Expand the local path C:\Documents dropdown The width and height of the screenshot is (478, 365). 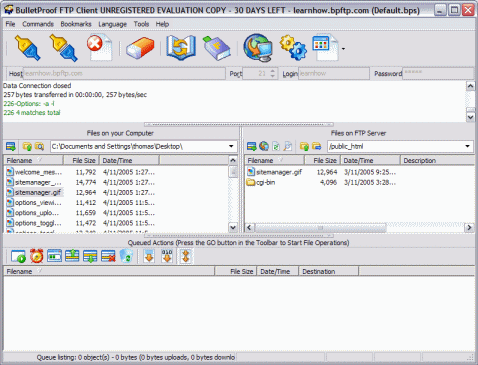point(231,146)
